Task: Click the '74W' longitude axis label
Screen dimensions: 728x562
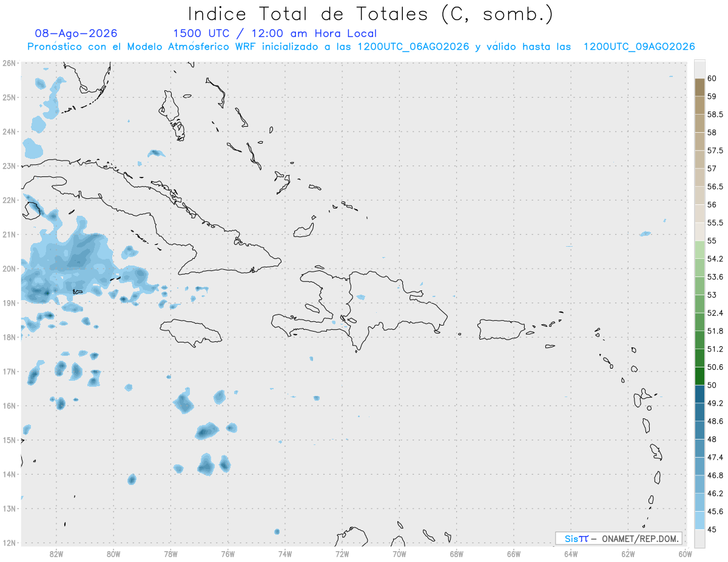Action: coord(285,554)
